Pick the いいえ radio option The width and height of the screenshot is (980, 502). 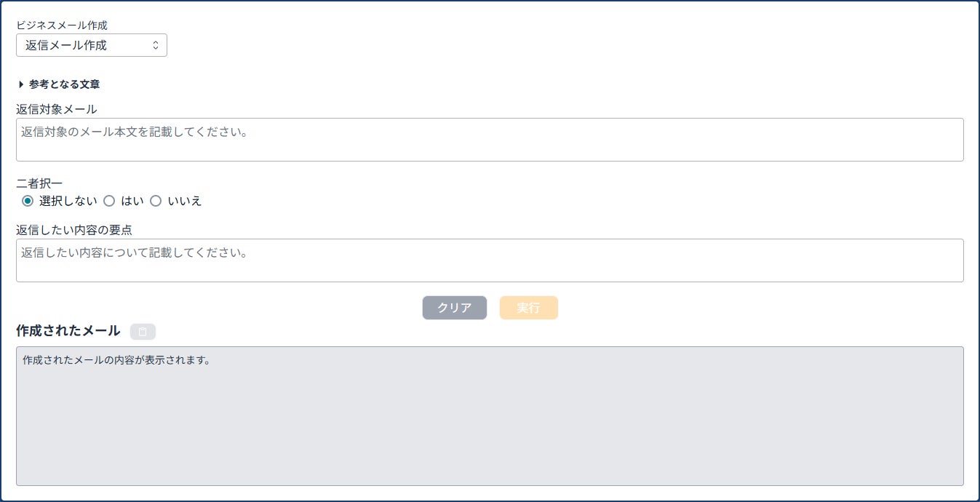click(x=156, y=201)
